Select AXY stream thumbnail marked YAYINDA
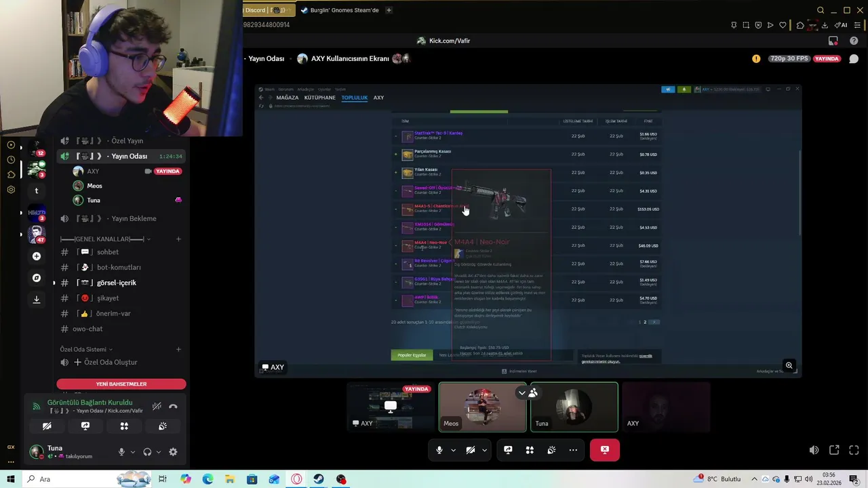The height and width of the screenshot is (488, 868). 391,407
